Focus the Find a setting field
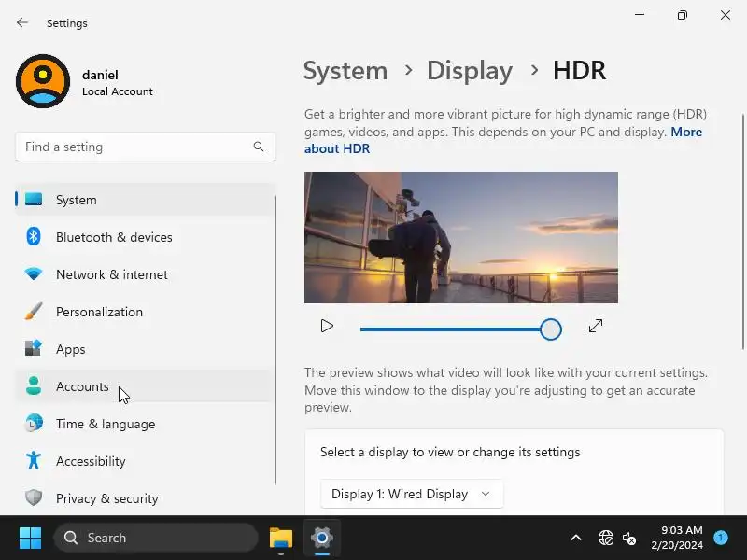Viewport: 747px width, 560px height. tap(146, 147)
